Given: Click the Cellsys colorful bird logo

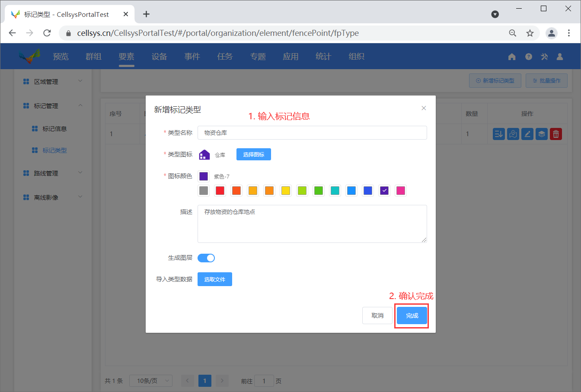Looking at the screenshot, I should (x=29, y=56).
